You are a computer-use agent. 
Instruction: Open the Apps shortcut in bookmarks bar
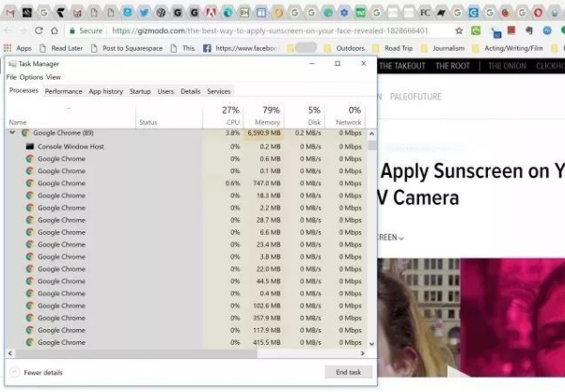18,47
